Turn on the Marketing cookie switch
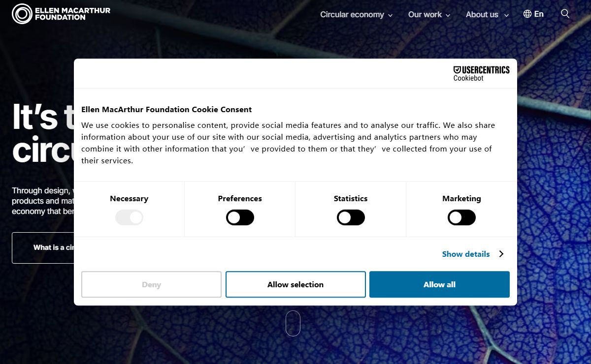591x364 pixels. pos(461,217)
